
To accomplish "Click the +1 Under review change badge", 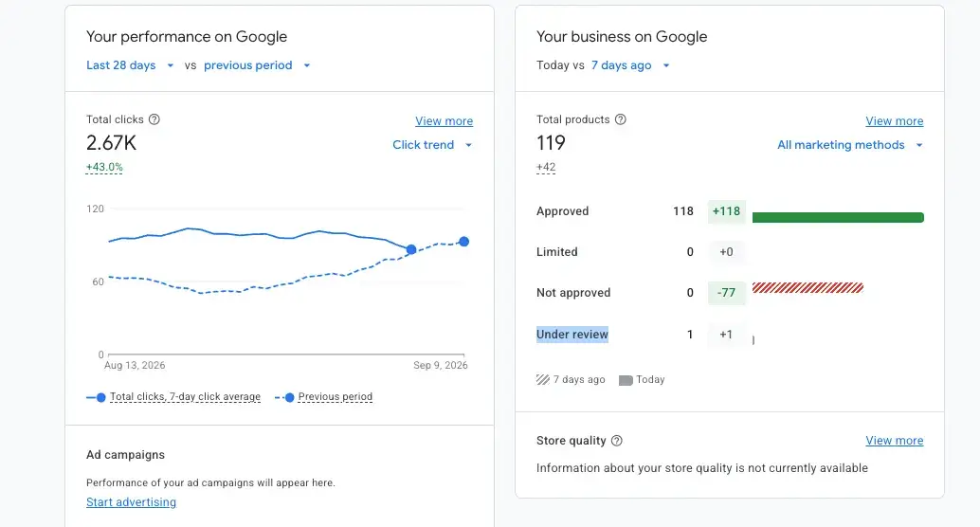I will 726,335.
